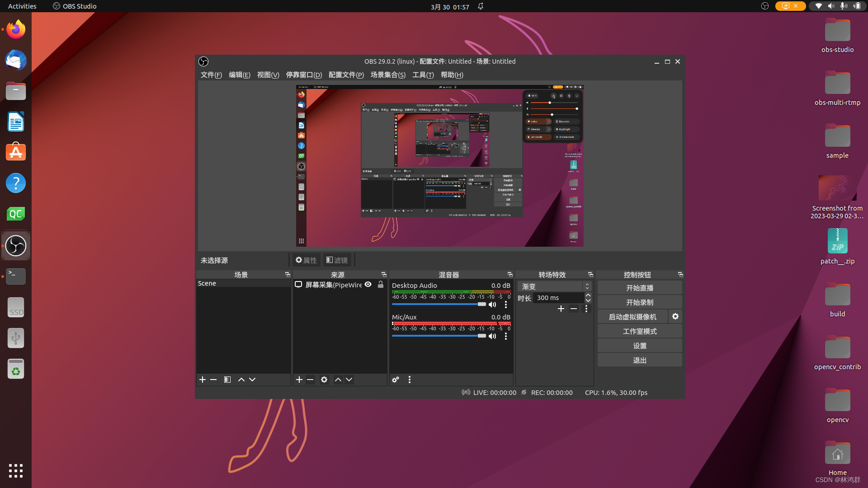Add a new source with plus icon

coord(299,380)
